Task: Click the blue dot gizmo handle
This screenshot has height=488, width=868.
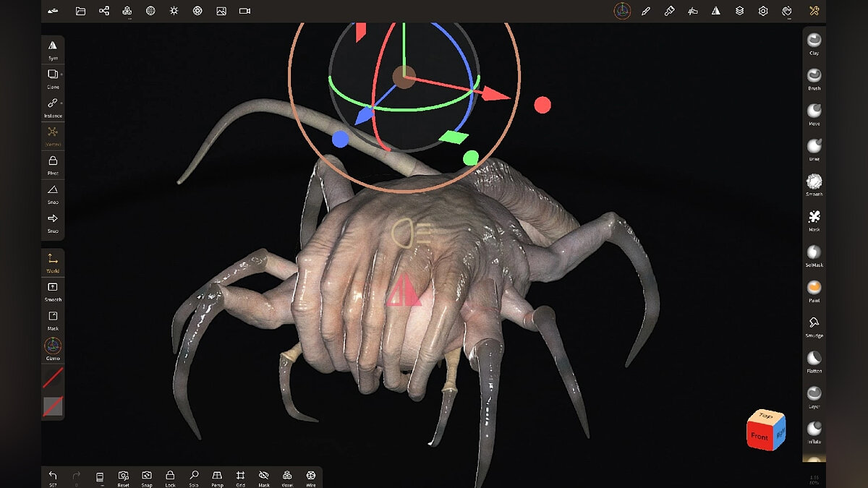Action: [x=341, y=139]
